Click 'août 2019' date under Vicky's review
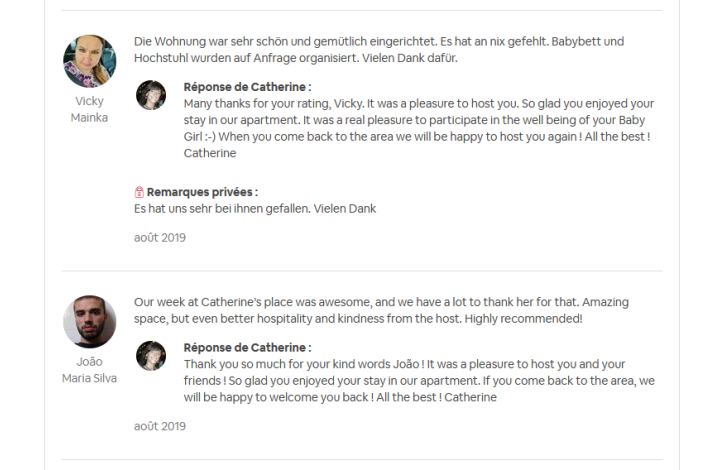This screenshot has height=470, width=720. (159, 238)
